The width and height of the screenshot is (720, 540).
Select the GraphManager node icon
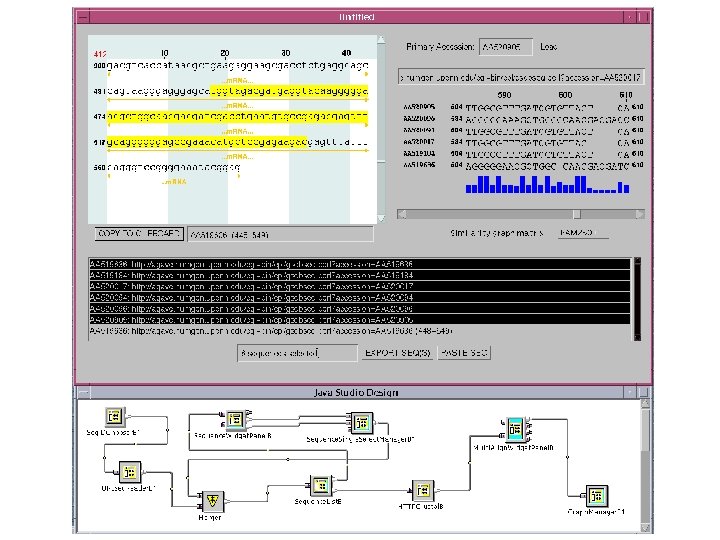[597, 495]
